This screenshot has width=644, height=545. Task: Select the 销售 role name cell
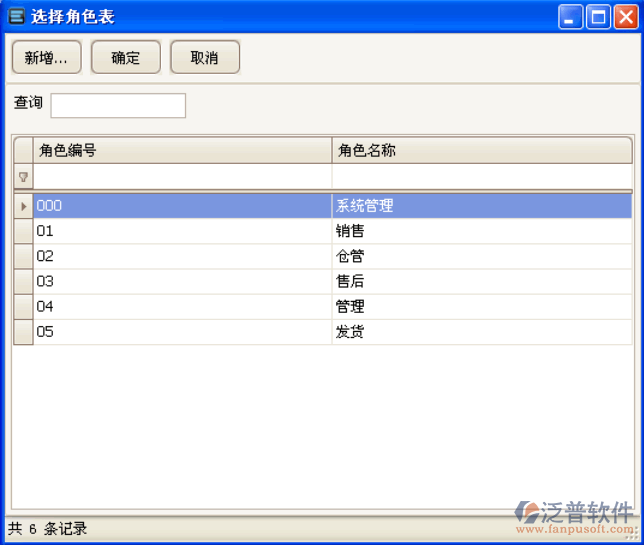click(482, 231)
